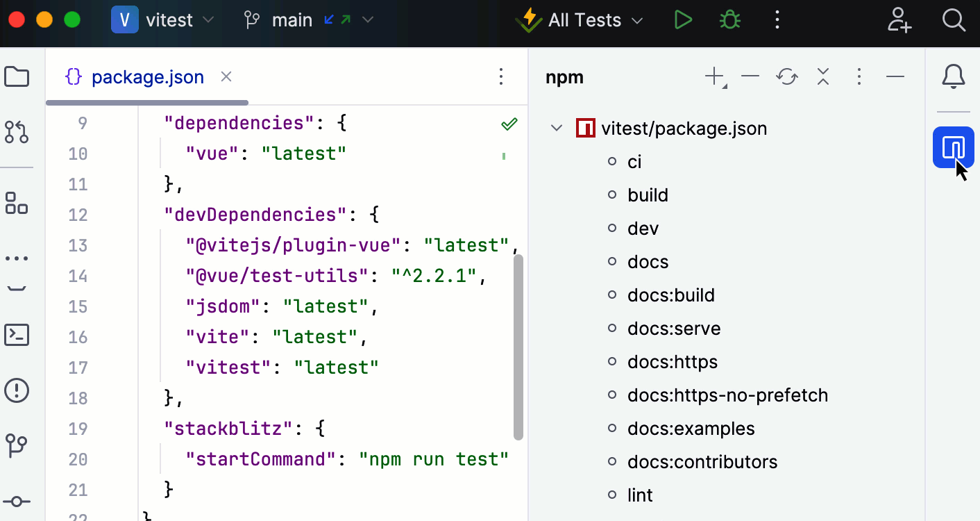
Task: Close the package.json tab
Action: point(226,77)
